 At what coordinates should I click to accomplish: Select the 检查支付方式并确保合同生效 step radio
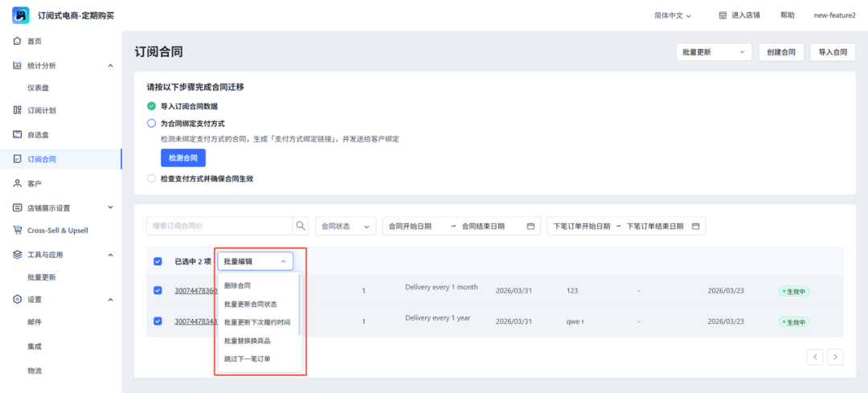click(151, 178)
